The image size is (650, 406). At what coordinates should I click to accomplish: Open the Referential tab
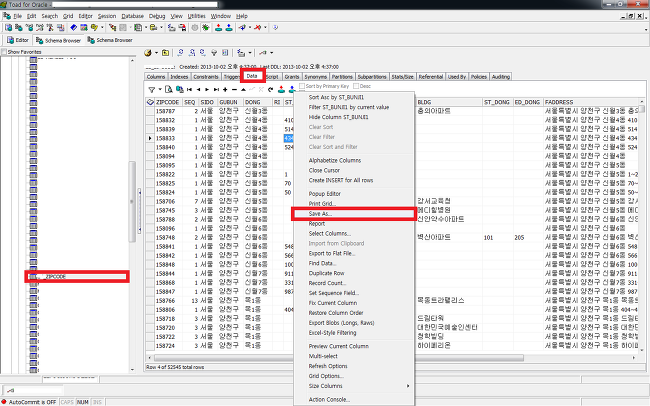(431, 77)
